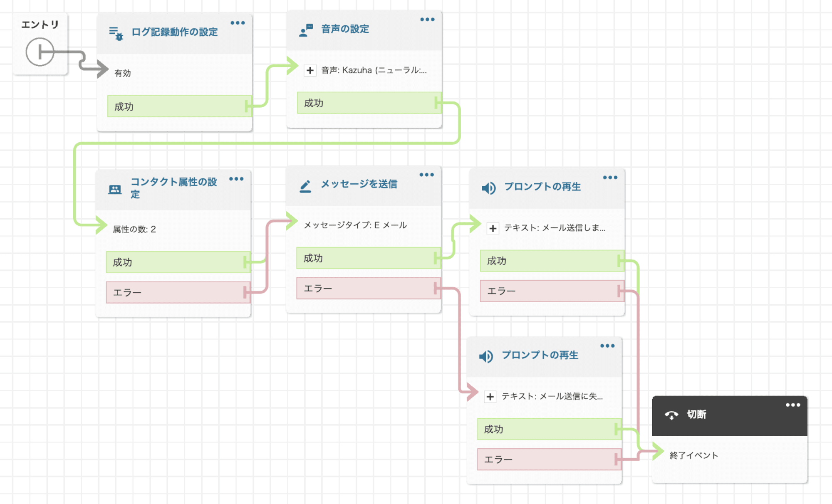
Task: Click the entry point circle icon
Action: [x=40, y=52]
